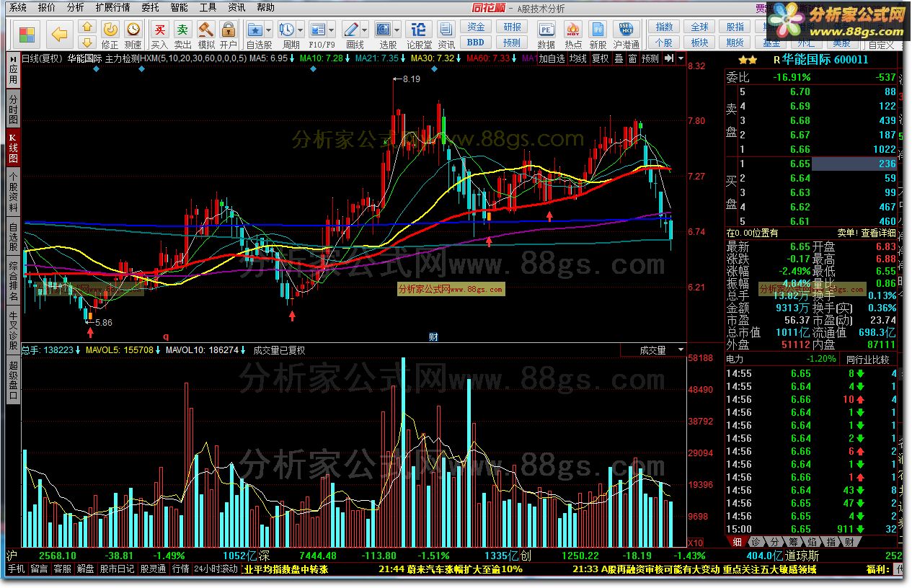This screenshot has height=588, width=912.
Task: Toggle 预测 in the chart header
Action: click(x=650, y=59)
